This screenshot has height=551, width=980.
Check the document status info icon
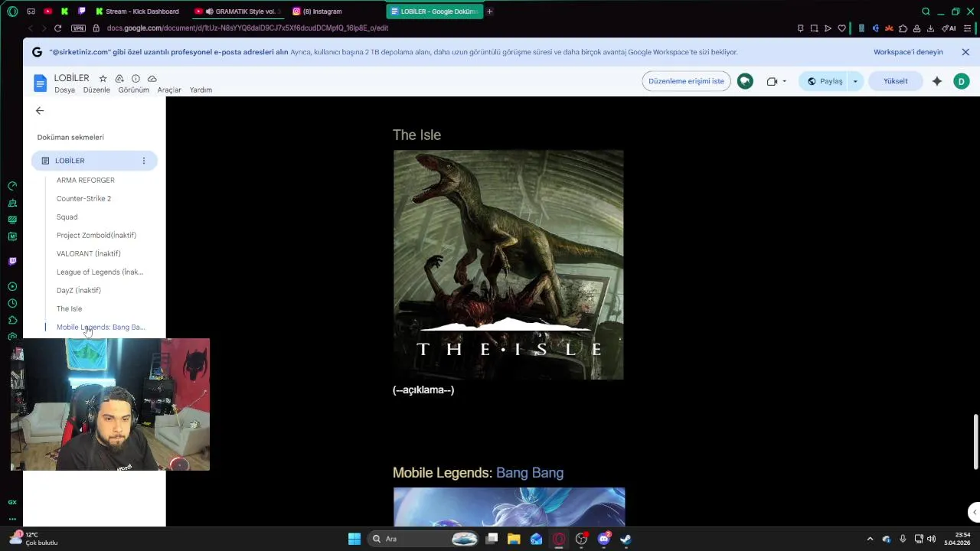136,79
